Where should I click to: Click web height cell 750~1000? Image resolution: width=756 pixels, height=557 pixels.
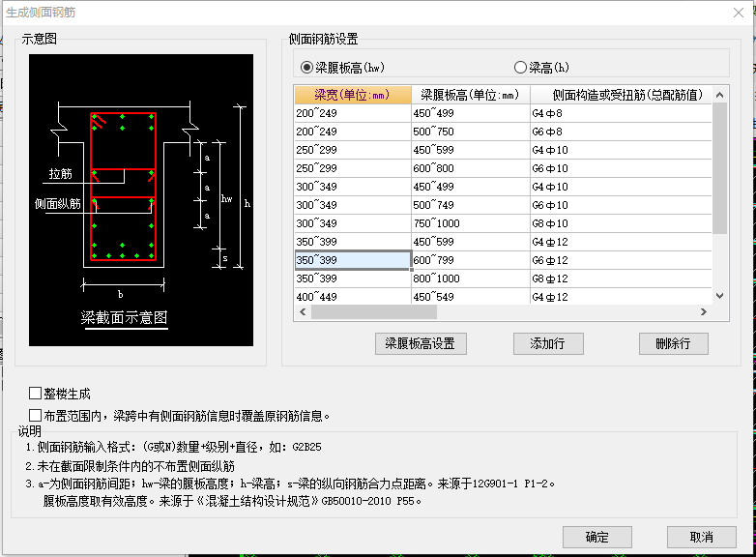[470, 223]
